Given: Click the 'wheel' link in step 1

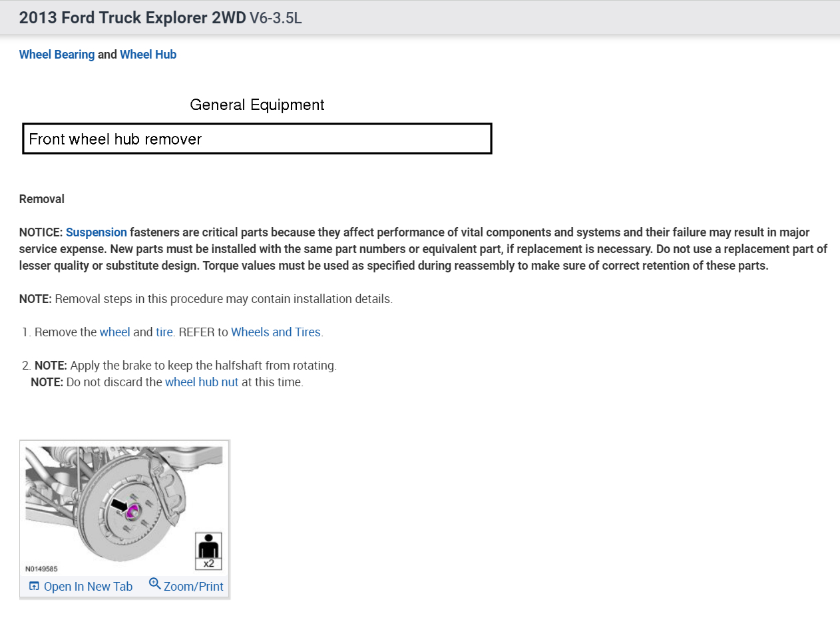Looking at the screenshot, I should (x=114, y=332).
